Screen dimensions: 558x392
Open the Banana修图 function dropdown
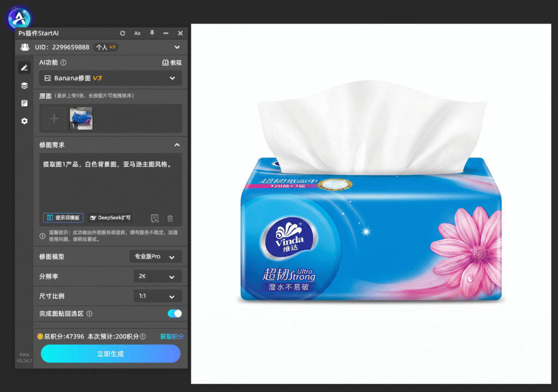click(x=110, y=78)
